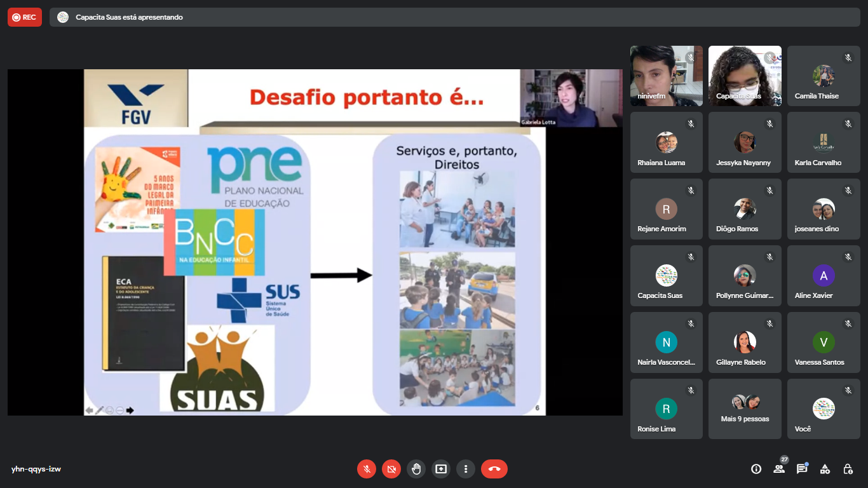Click the REC recording indicator
The height and width of the screenshot is (488, 868).
pos(25,17)
